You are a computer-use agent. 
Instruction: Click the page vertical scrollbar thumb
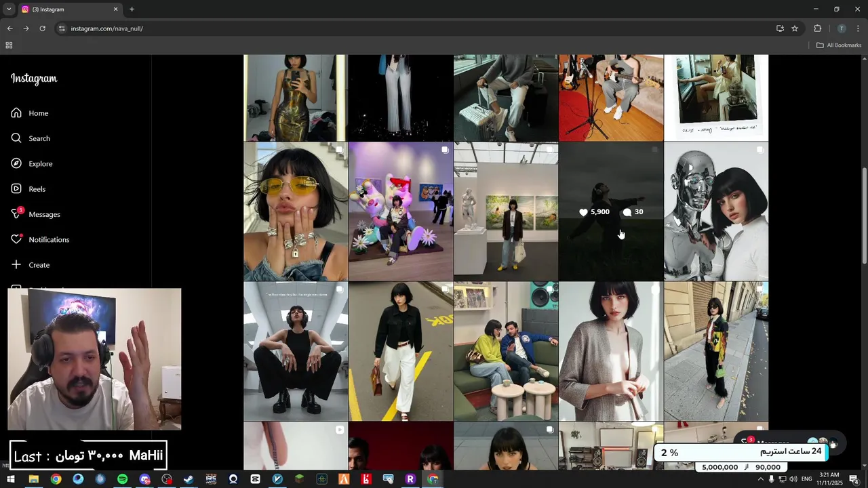tap(864, 215)
